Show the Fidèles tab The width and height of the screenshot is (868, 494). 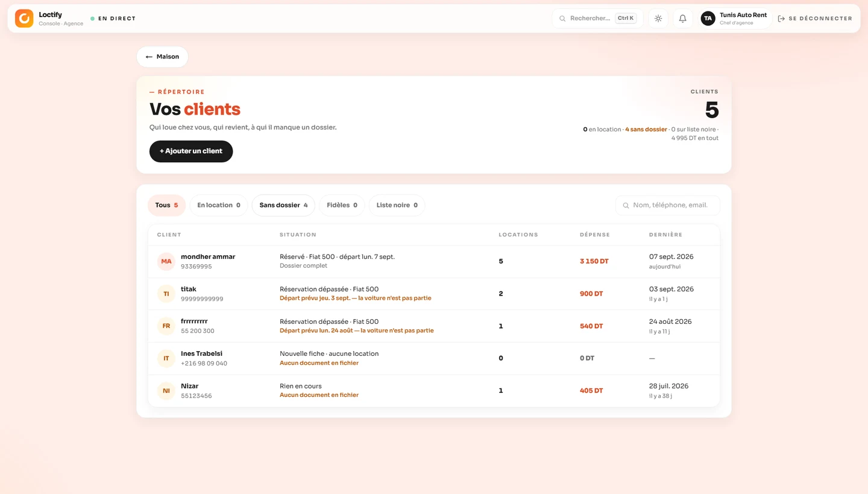click(342, 205)
